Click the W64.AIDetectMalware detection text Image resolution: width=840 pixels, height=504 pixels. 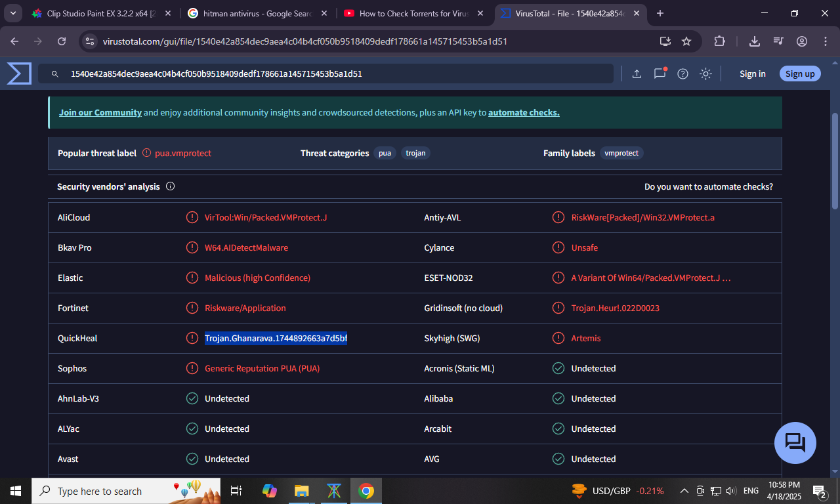click(246, 247)
